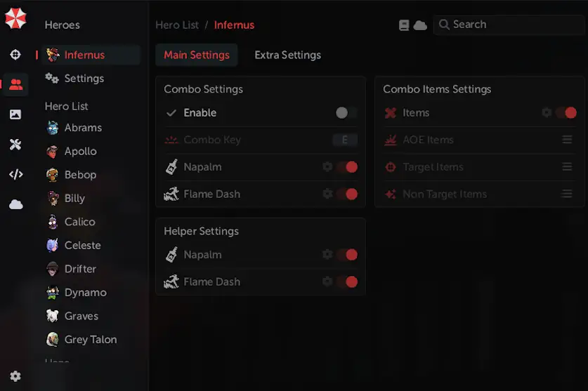Viewport: 588px width, 391px height.
Task: Click the Target Items crosshair icon
Action: click(391, 167)
